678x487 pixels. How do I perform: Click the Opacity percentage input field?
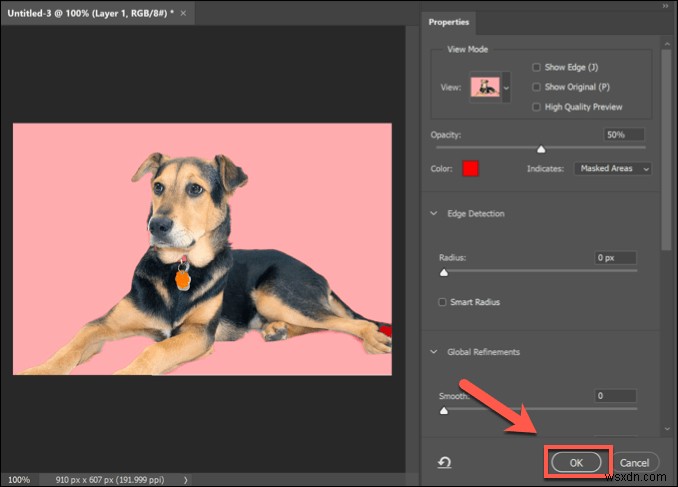click(624, 135)
